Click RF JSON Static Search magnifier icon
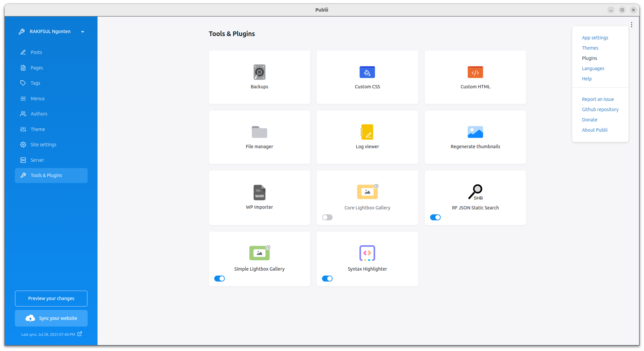 pyautogui.click(x=475, y=192)
